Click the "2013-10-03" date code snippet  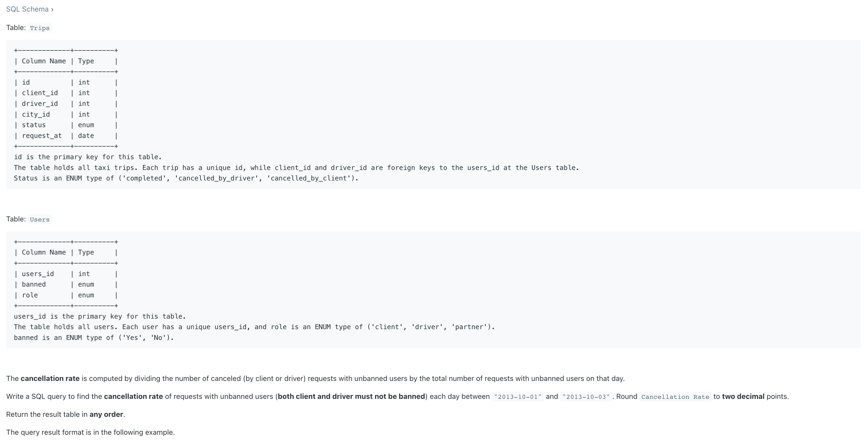[x=586, y=397]
